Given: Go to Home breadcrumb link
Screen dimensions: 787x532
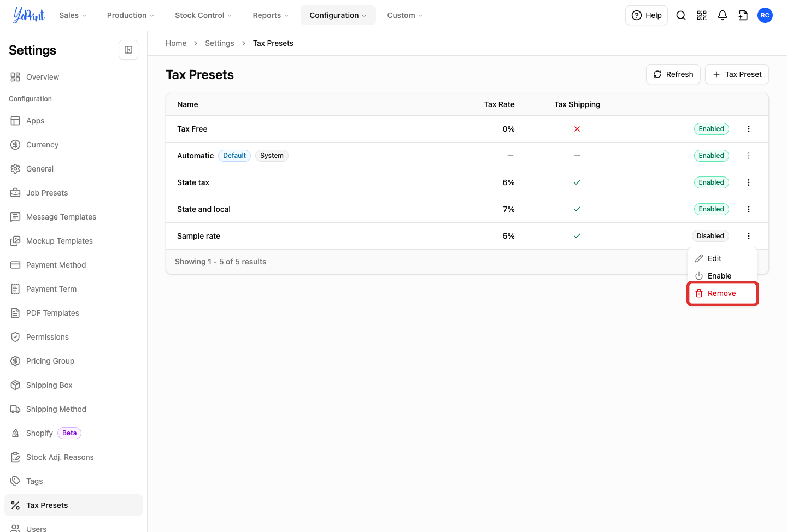Looking at the screenshot, I should click(176, 43).
